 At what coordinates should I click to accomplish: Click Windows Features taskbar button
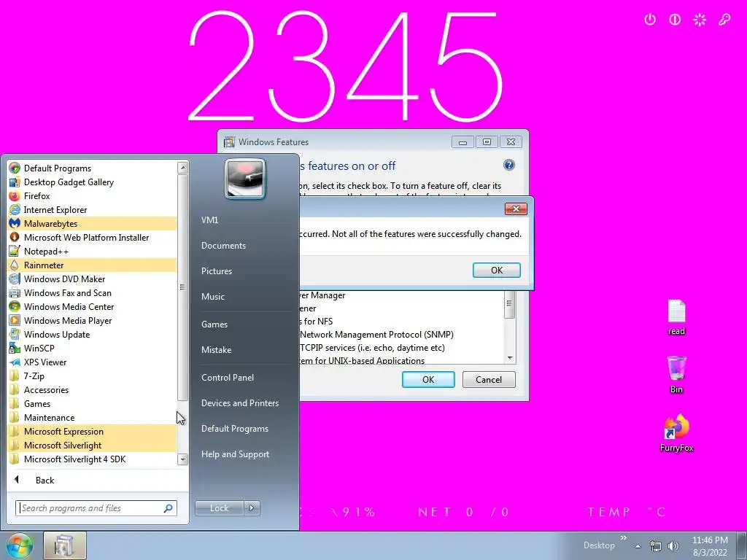[x=65, y=545]
